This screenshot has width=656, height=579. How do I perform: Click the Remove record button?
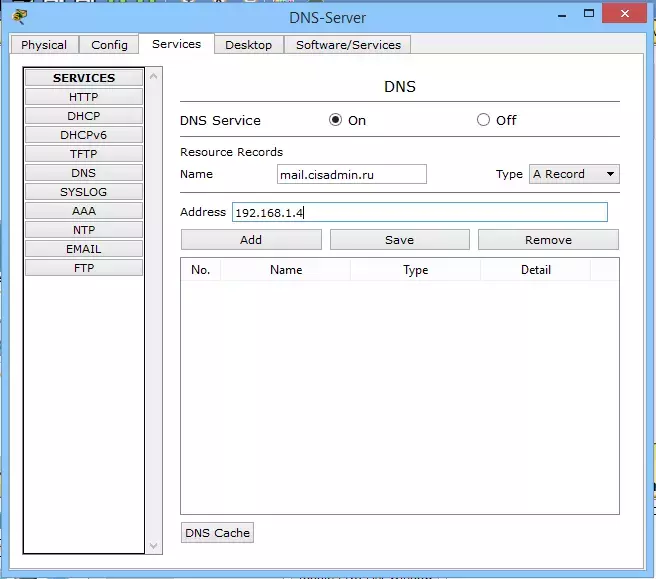(548, 240)
